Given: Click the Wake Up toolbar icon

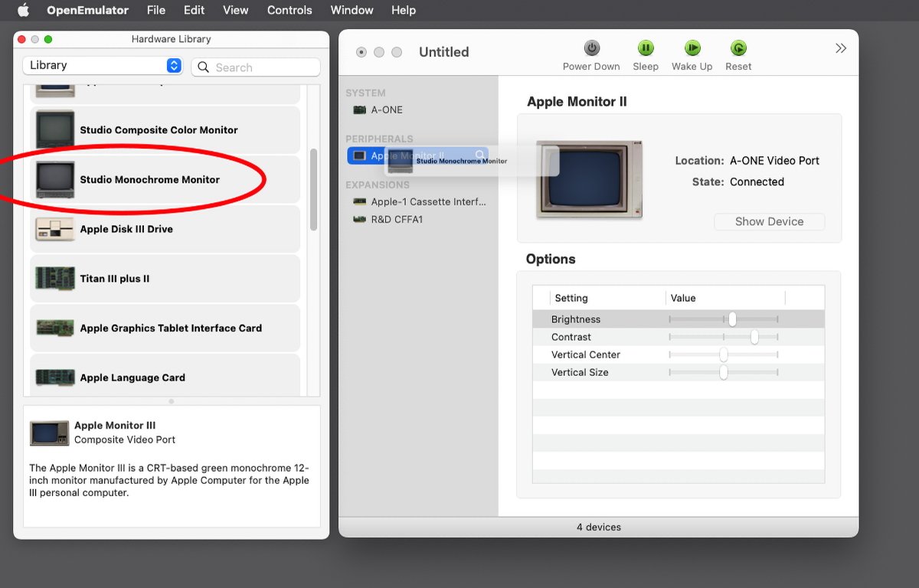Looking at the screenshot, I should (692, 49).
